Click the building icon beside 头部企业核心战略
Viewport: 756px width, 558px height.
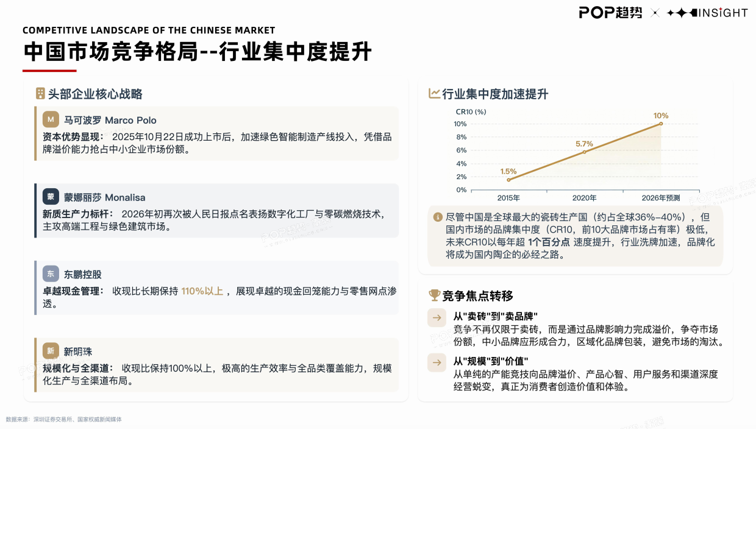[40, 94]
